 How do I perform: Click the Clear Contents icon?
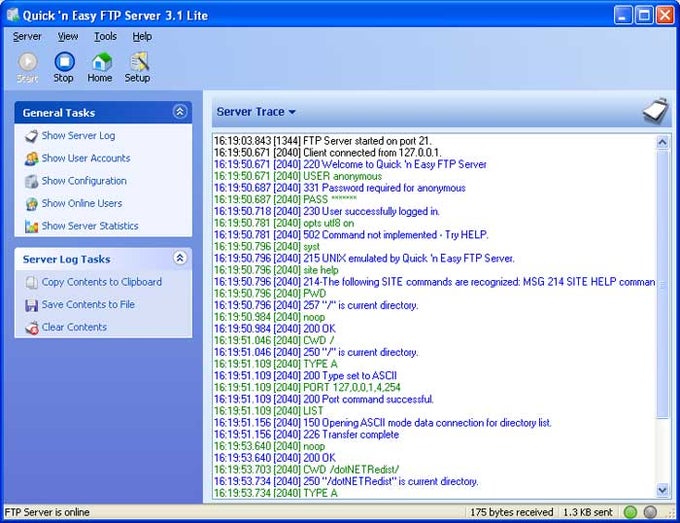point(31,328)
